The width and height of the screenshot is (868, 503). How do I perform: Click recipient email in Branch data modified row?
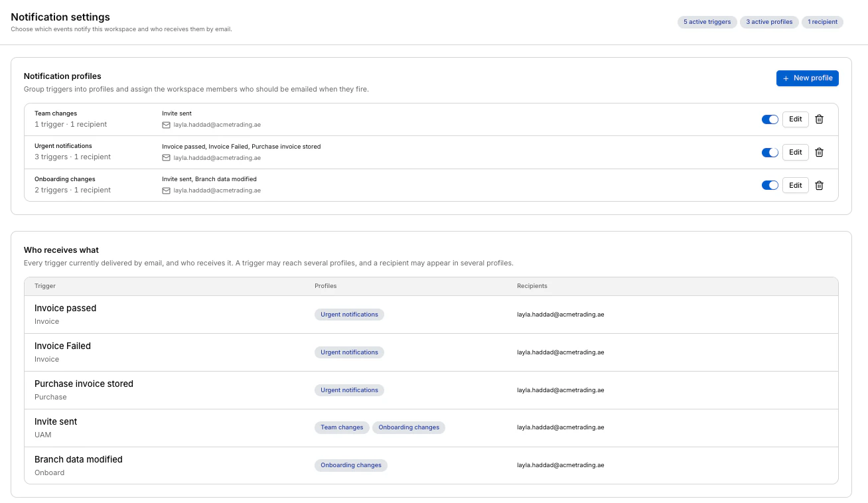pyautogui.click(x=561, y=465)
